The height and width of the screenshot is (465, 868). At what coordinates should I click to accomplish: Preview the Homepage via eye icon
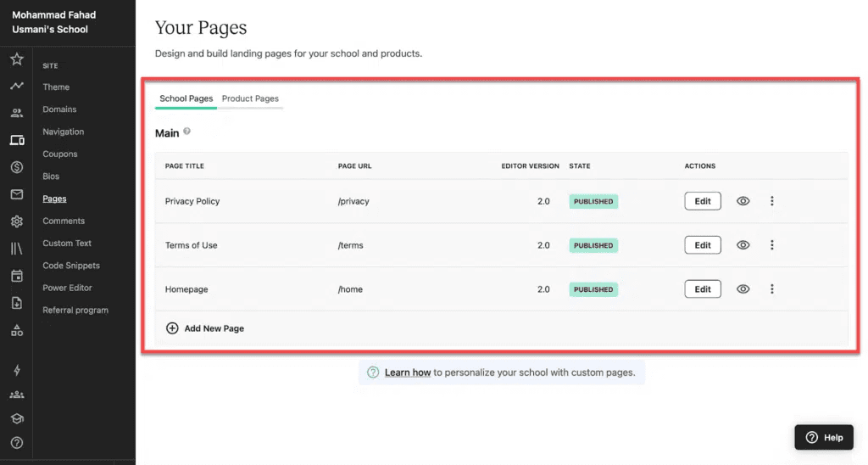tap(743, 289)
